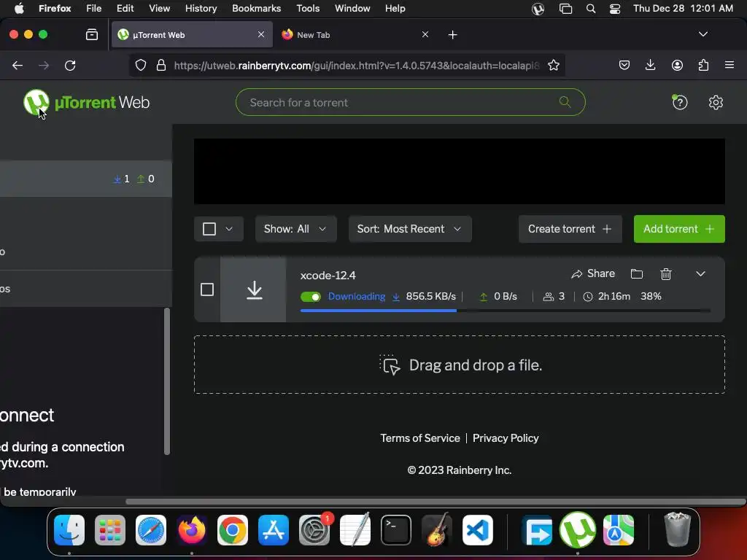Click the green Add torrent button
Viewport: 747px width, 560px height.
pos(679,229)
